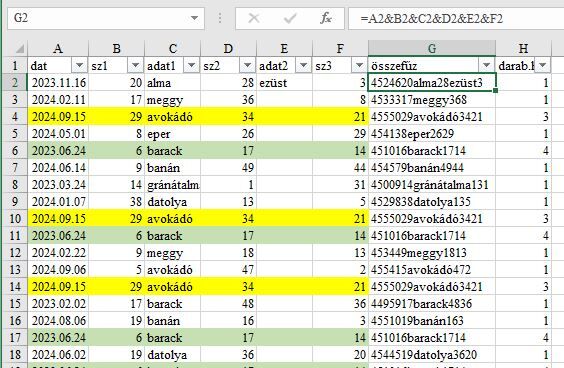Select column G header
Viewport: 564px width, 368px height.
point(432,48)
